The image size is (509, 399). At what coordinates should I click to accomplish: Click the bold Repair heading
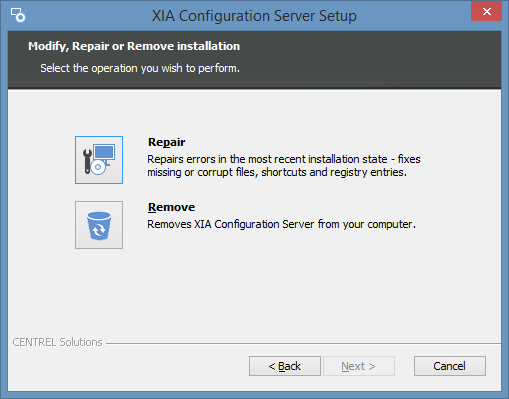166,142
